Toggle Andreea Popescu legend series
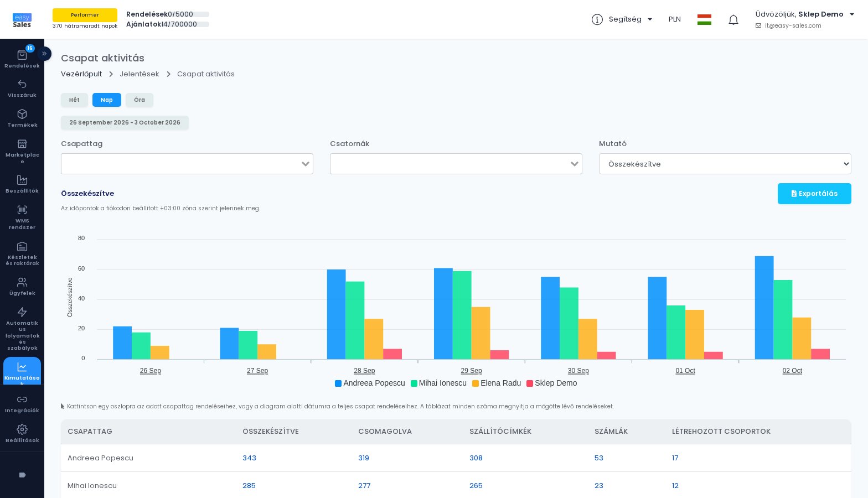868x498 pixels. [x=370, y=383]
